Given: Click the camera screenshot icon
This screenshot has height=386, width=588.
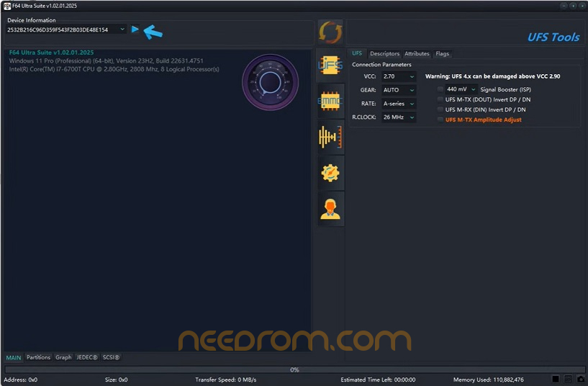Looking at the screenshot, I should pos(581,379).
